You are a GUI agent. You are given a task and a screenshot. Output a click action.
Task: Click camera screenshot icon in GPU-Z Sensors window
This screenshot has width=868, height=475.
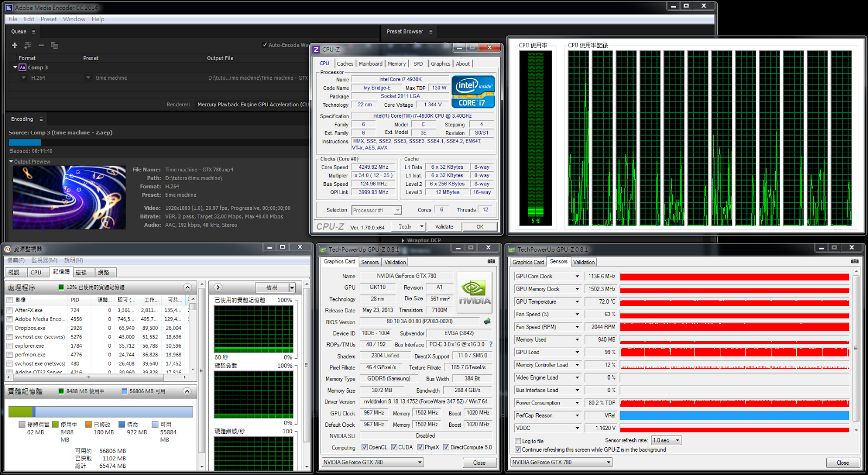pos(854,261)
